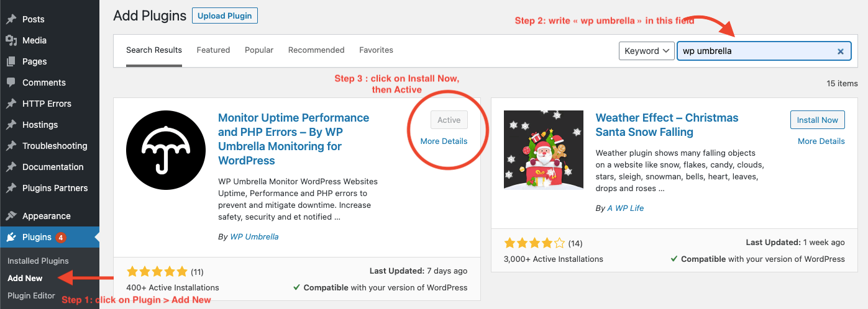Click the Christmas Santa plugin thumbnail
Image resolution: width=868 pixels, height=309 pixels.
pos(544,150)
